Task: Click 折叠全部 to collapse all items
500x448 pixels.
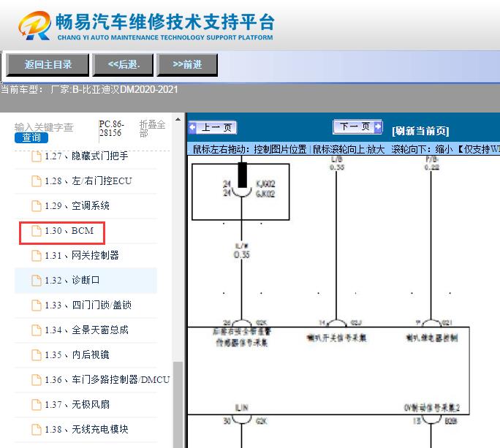Action: click(152, 128)
